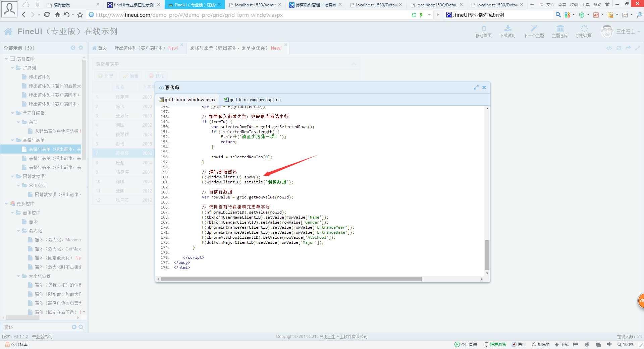Select the grid_form_window.aspx code tab
Image resolution: width=644 pixels, height=349 pixels.
187,100
